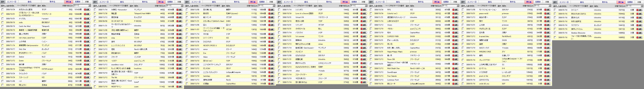
Task: Click 解除 button in the panel listing 'wing'
Action: tap(136, 6)
